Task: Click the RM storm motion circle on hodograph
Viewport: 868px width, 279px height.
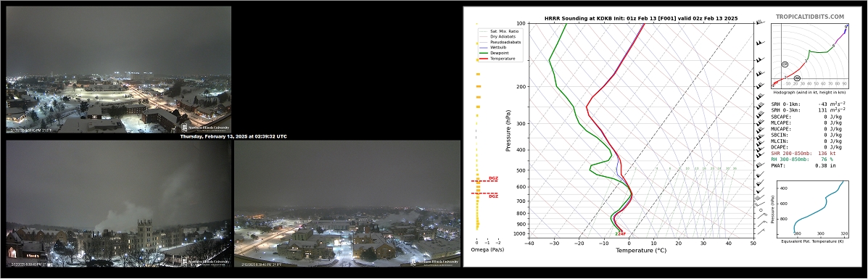Action: [x=797, y=78]
